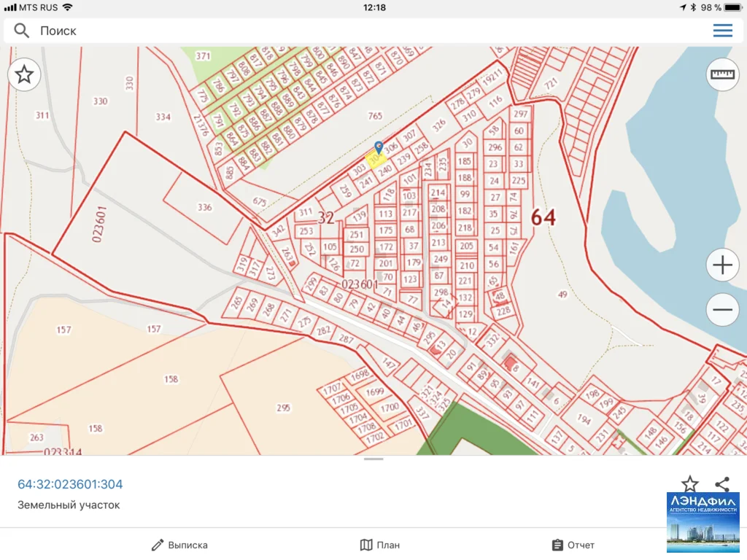Select parcel 185 on the map
This screenshot has width=747, height=560.
click(465, 161)
